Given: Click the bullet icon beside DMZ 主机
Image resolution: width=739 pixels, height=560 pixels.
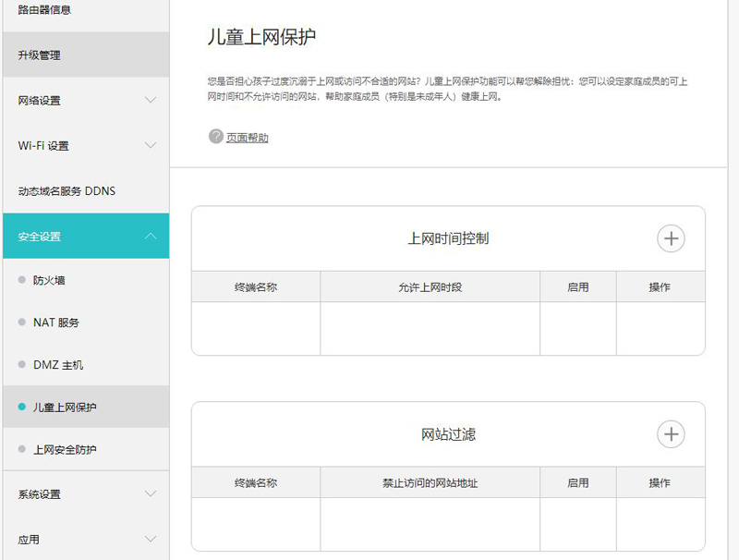Looking at the screenshot, I should tap(20, 364).
